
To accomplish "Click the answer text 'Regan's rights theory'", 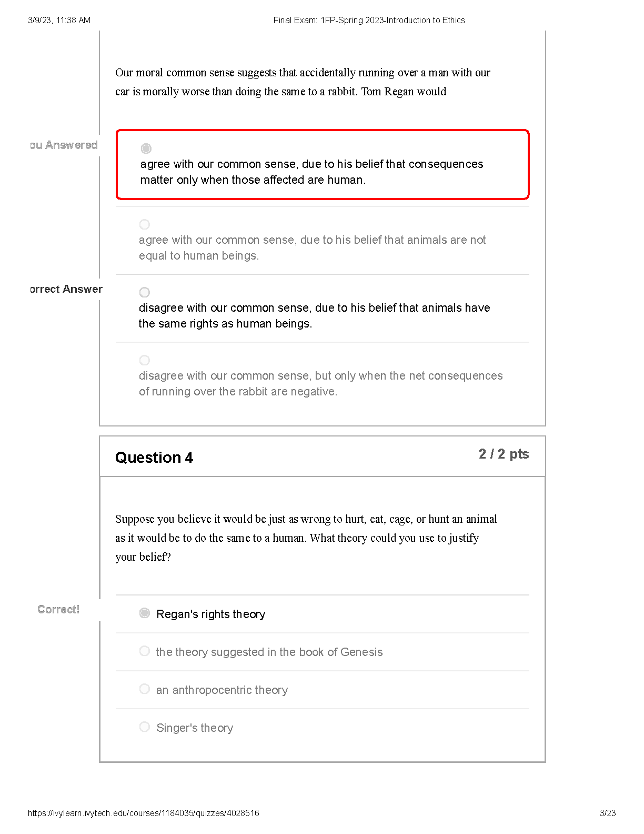I will 210,614.
